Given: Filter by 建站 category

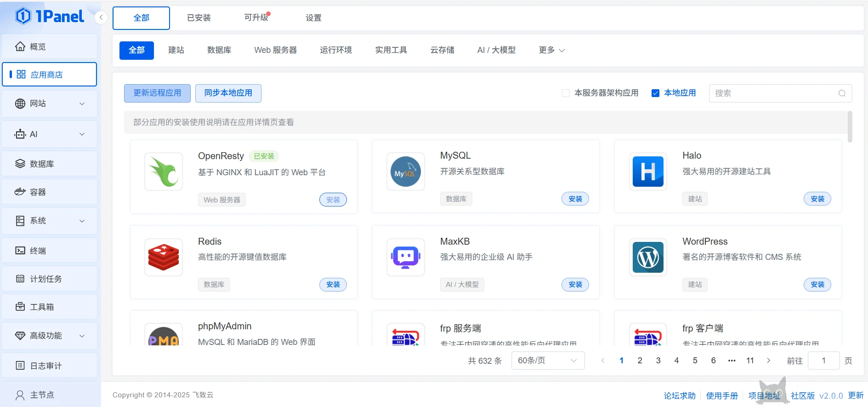Looking at the screenshot, I should [x=176, y=50].
